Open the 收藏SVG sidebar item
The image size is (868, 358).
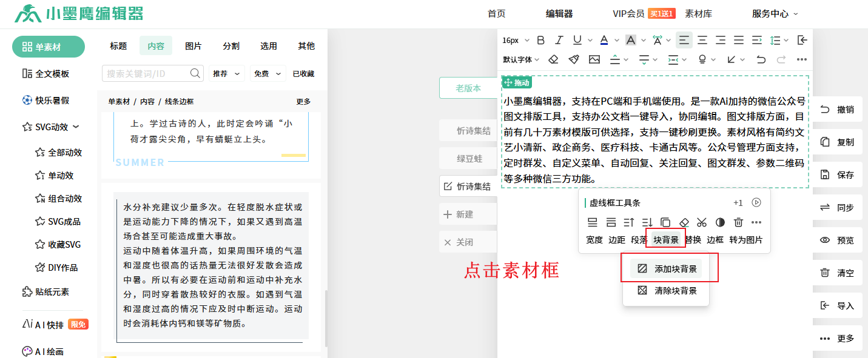click(x=58, y=245)
